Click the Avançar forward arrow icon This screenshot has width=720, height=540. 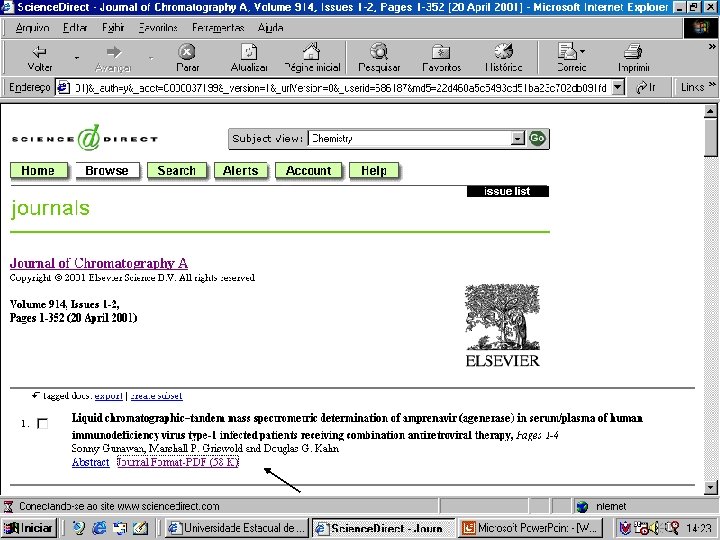pyautogui.click(x=113, y=52)
